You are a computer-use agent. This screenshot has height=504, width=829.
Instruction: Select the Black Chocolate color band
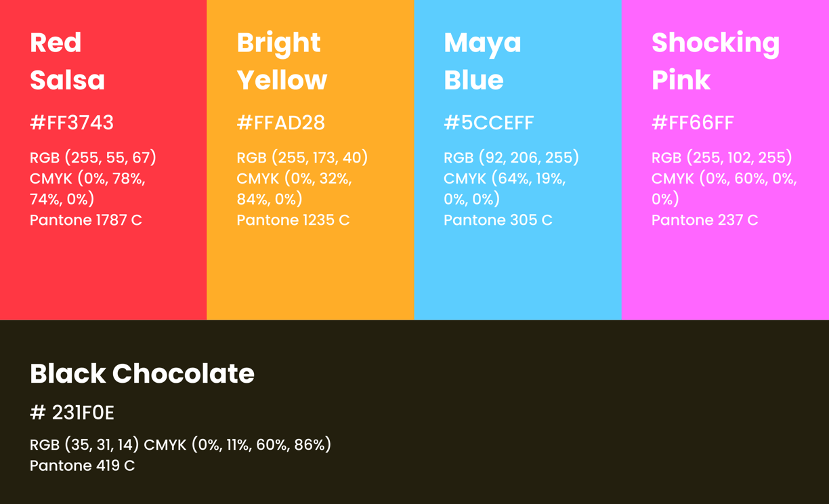(x=414, y=412)
